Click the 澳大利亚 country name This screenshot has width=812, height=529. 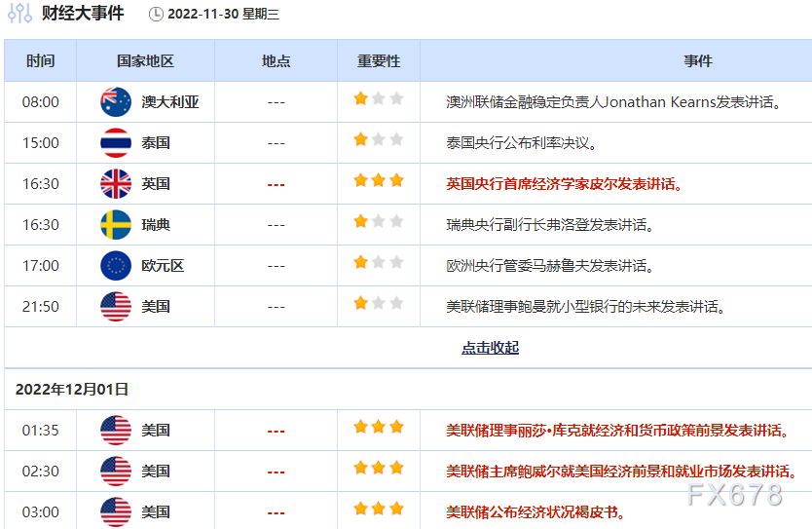[169, 102]
